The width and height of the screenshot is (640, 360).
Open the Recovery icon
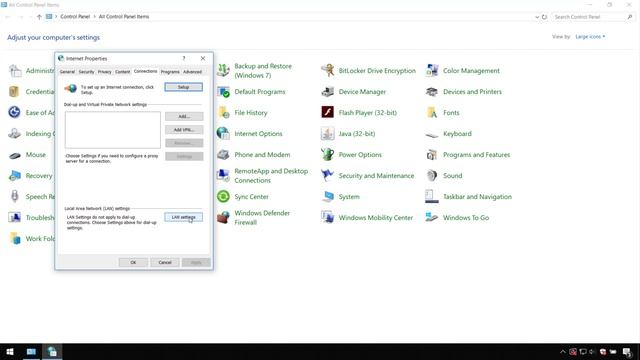15,176
